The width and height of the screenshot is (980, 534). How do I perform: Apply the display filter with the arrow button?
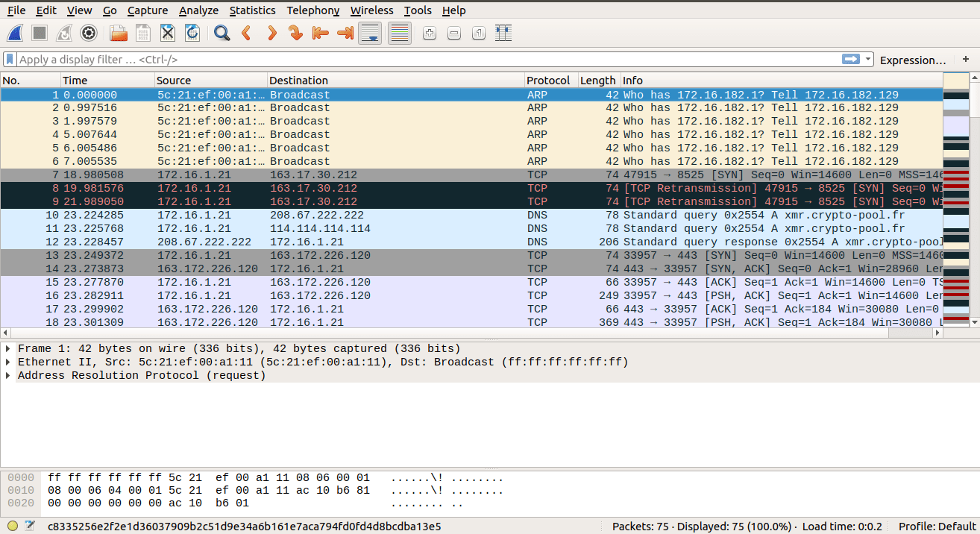point(851,59)
